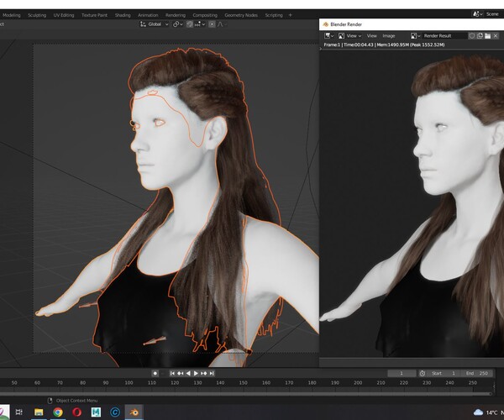Add a new workspace with plus icon
Screen dimensions: 504x420
tap(291, 15)
